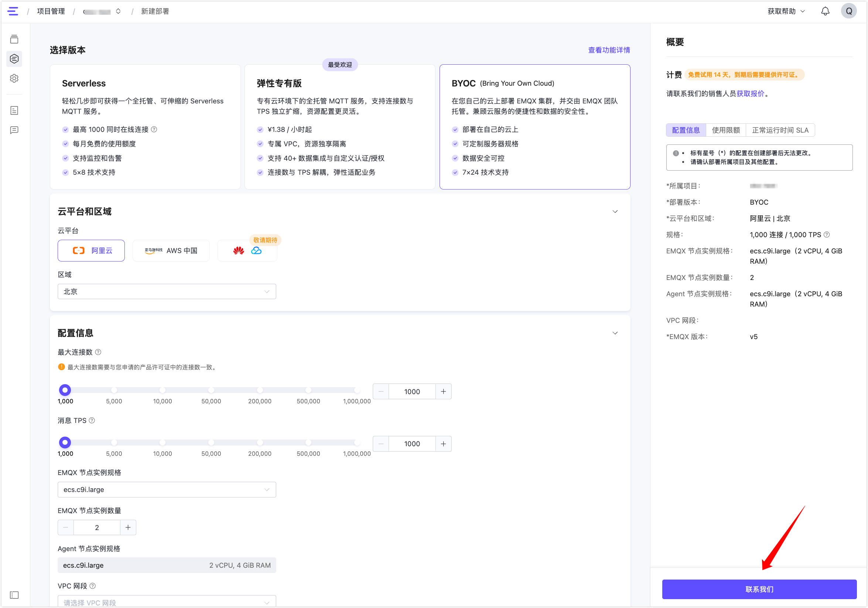Collapse the sidebar panel icon
This screenshot has height=608, width=868.
[x=14, y=595]
